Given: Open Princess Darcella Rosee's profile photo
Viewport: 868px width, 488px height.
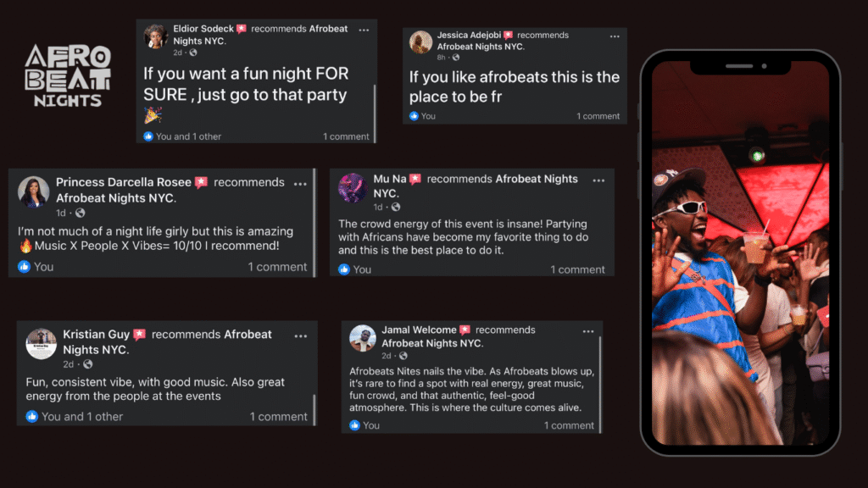Looking at the screenshot, I should pyautogui.click(x=34, y=192).
